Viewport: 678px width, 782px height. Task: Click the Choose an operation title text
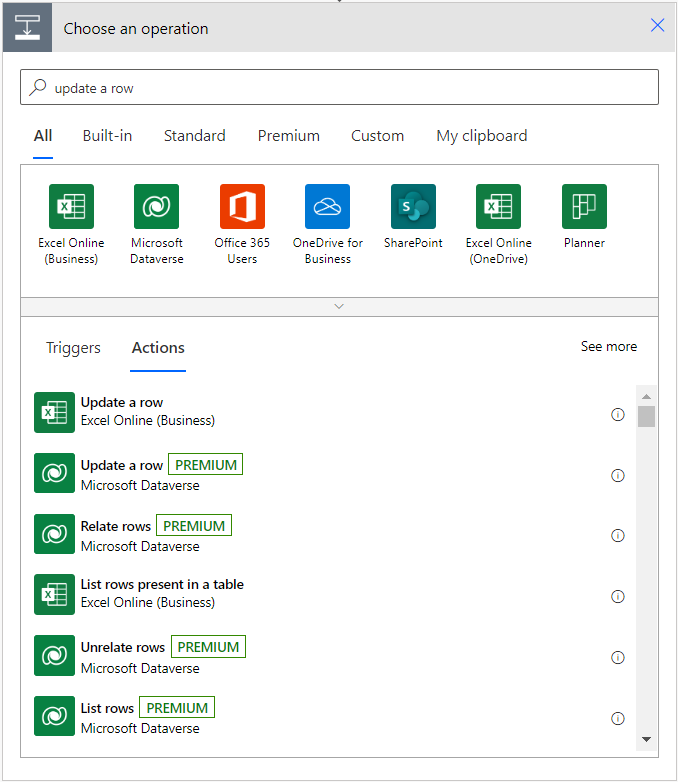point(136,28)
